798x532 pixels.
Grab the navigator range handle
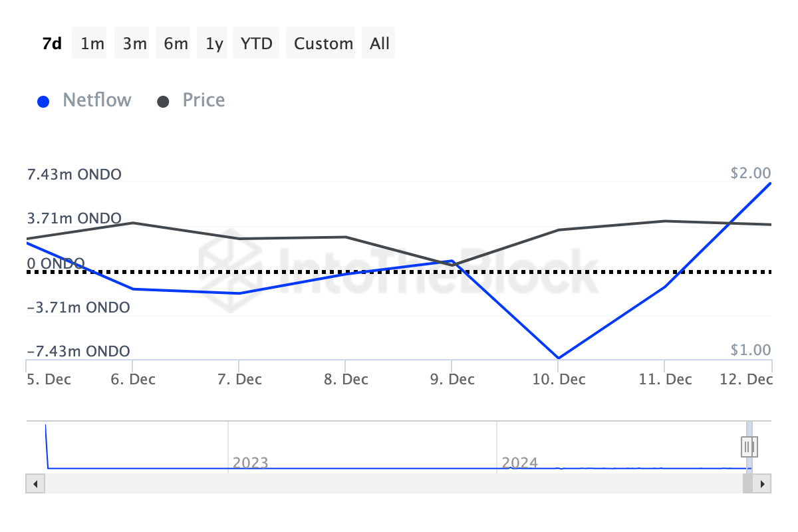[x=749, y=446]
